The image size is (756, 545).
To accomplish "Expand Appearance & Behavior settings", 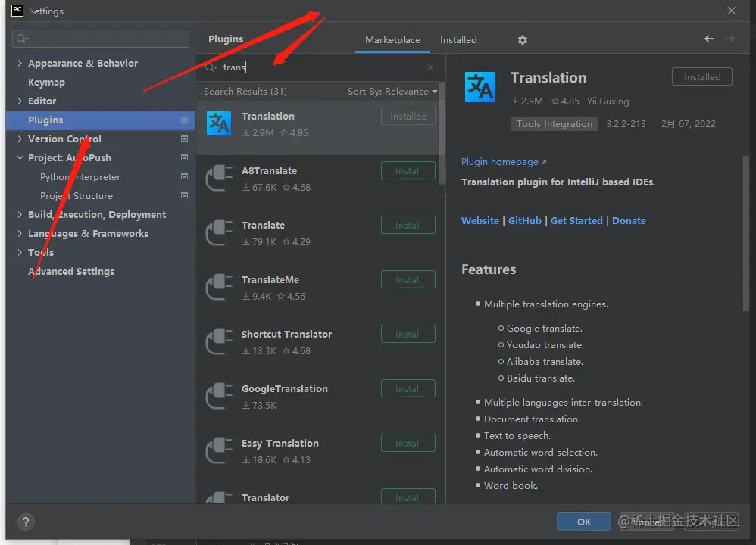I will coord(20,63).
